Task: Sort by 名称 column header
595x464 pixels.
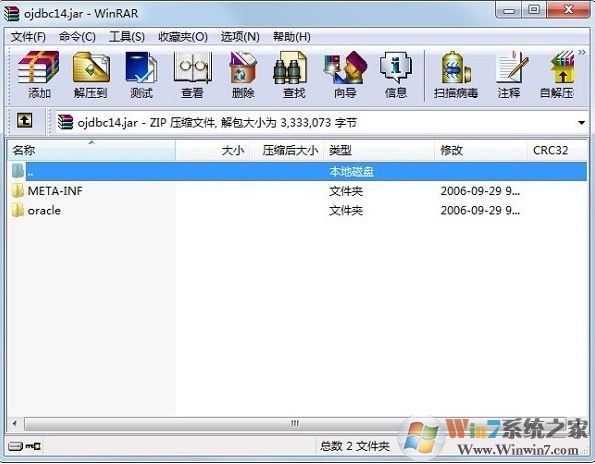Action: point(91,151)
